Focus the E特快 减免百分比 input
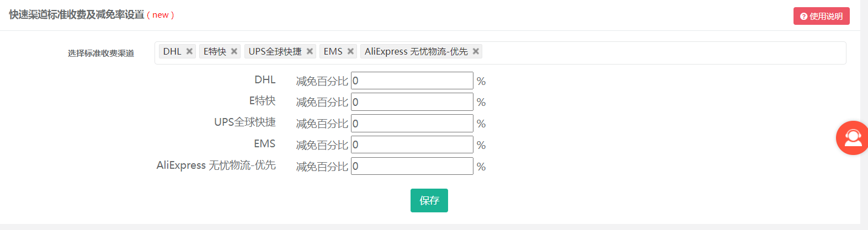This screenshot has height=230, width=868. [412, 102]
